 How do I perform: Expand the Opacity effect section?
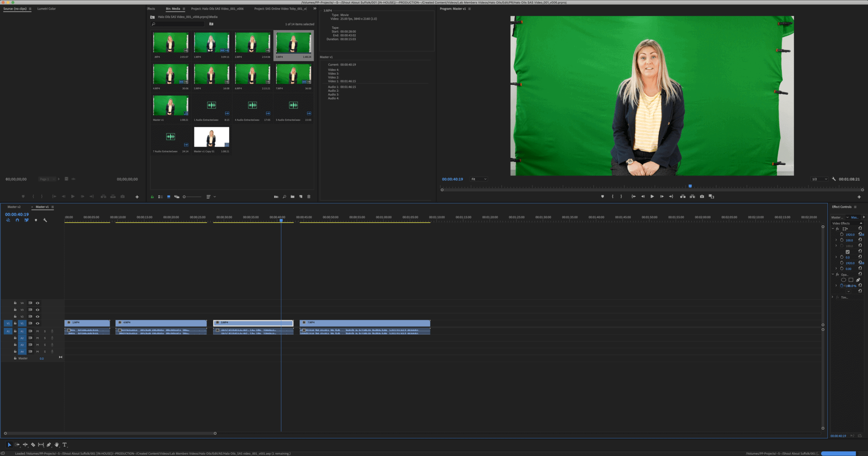tap(833, 274)
